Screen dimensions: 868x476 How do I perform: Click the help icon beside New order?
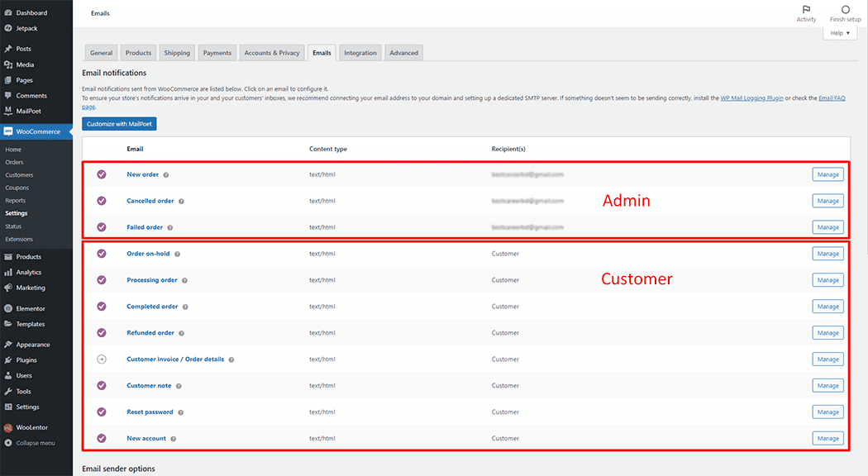tap(166, 175)
